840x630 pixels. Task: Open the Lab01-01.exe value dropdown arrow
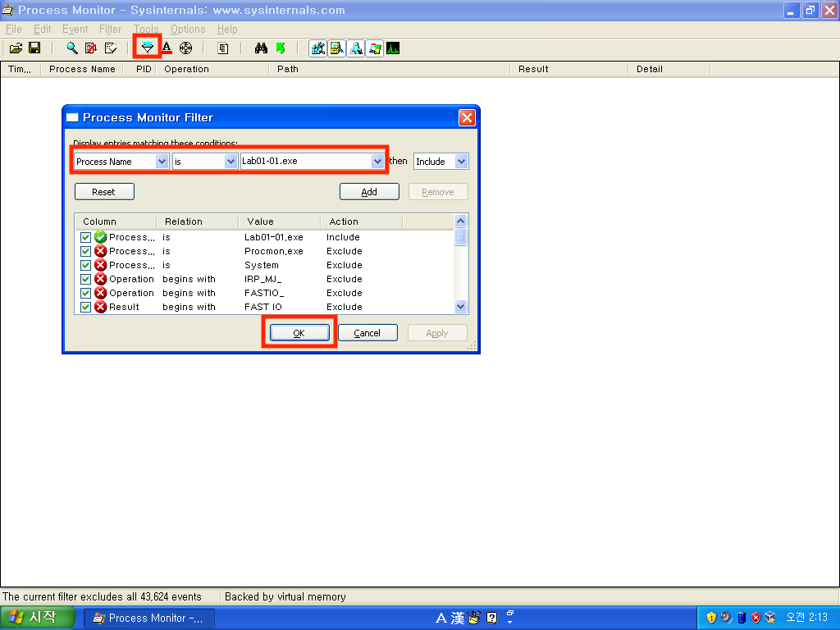(377, 162)
